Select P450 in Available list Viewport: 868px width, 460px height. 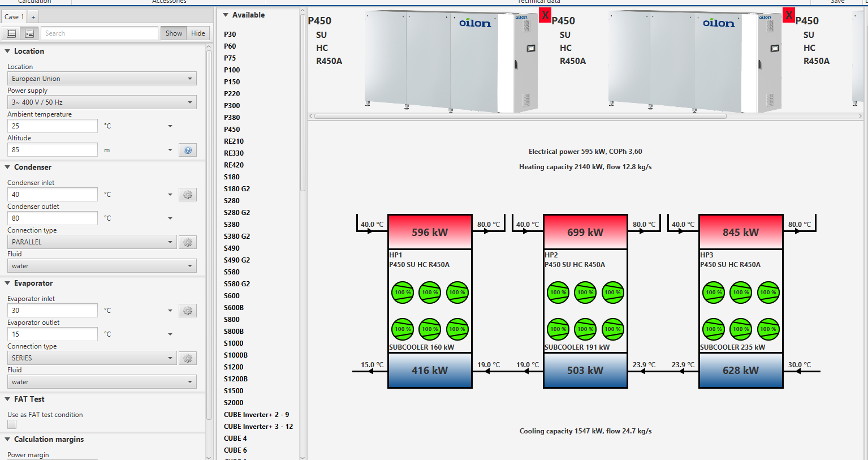232,129
